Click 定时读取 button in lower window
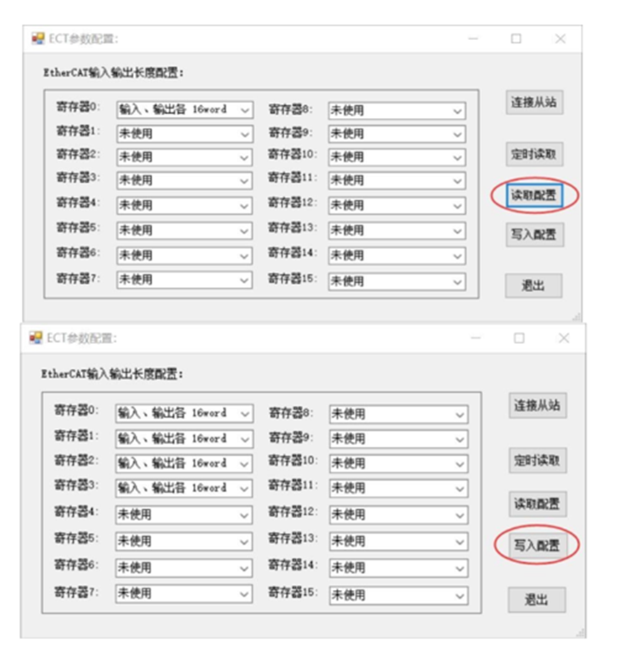Image resolution: width=638 pixels, height=672 pixels. click(537, 461)
